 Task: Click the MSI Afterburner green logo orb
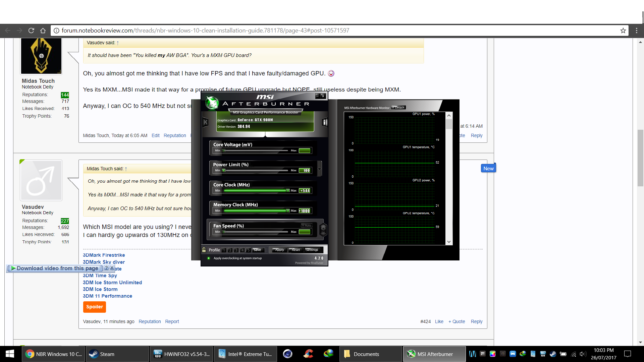[212, 103]
